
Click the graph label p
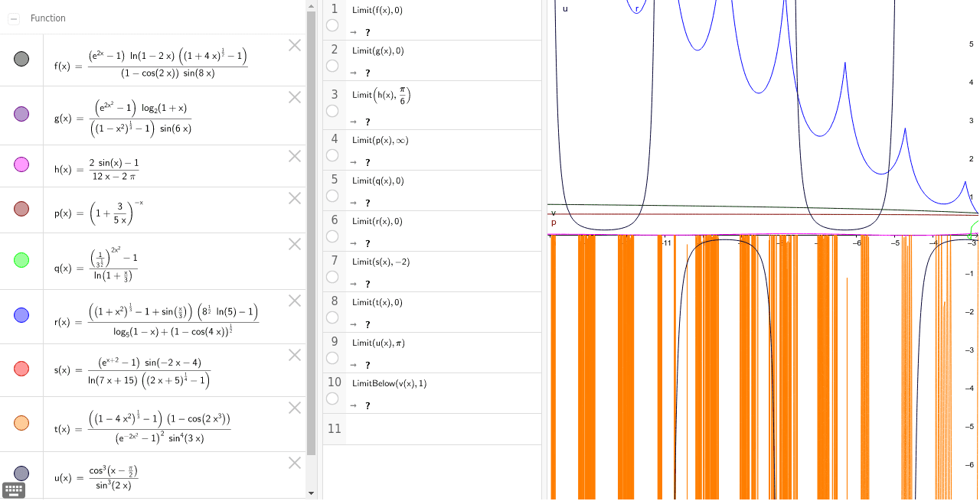click(x=554, y=222)
